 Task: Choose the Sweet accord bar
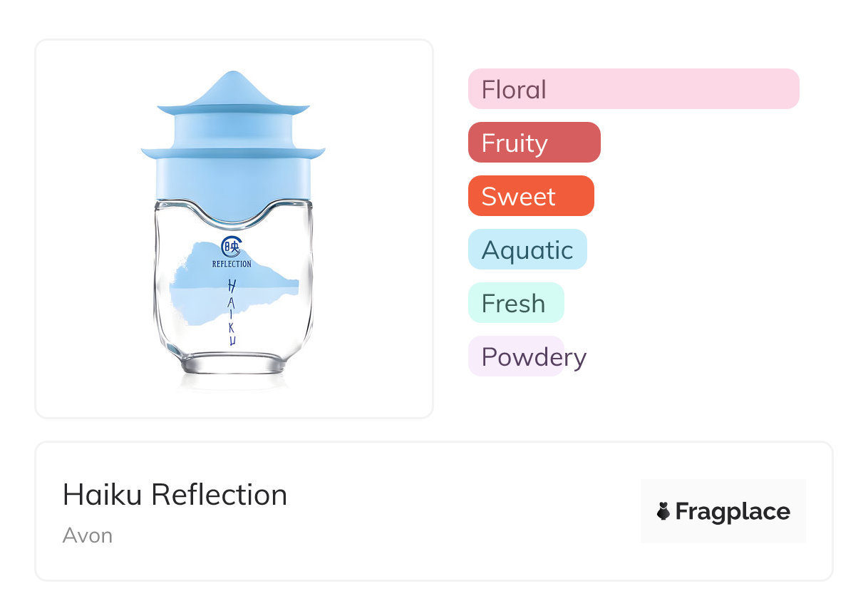tap(531, 196)
